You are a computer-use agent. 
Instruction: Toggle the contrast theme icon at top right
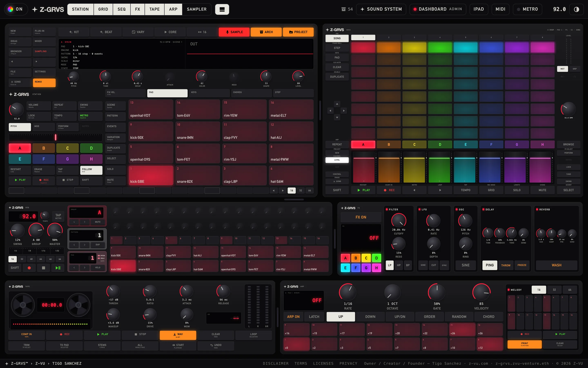[x=576, y=9]
